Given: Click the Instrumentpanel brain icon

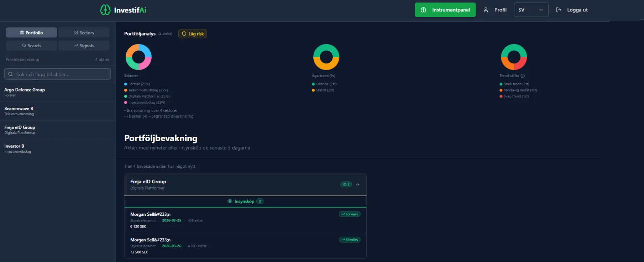Looking at the screenshot, I should [423, 10].
